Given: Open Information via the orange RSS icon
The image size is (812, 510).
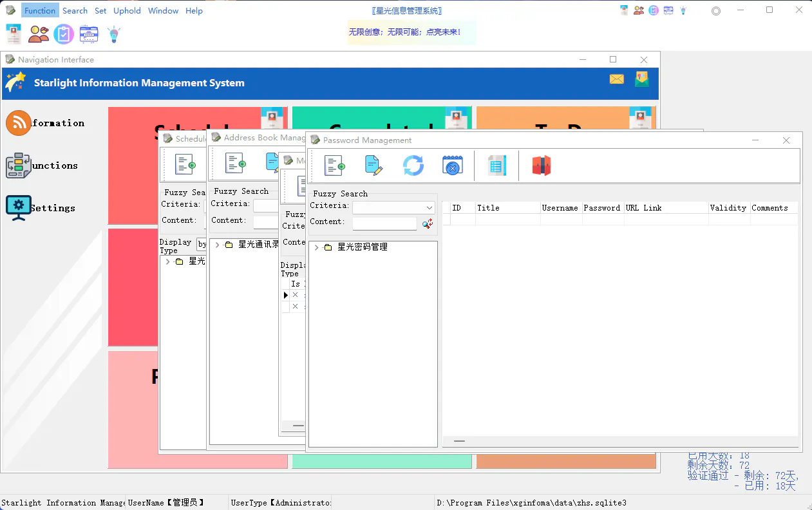Looking at the screenshot, I should coord(19,122).
